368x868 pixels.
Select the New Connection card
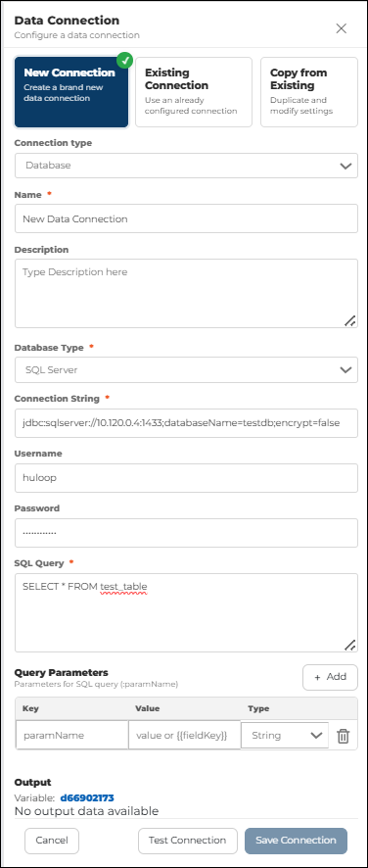71,92
